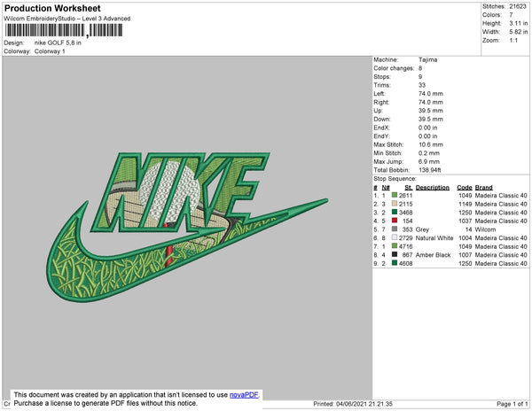The height and width of the screenshot is (411, 532).
Task: Select the design name 'nike GOLF 5,8 in'
Action: coord(58,43)
